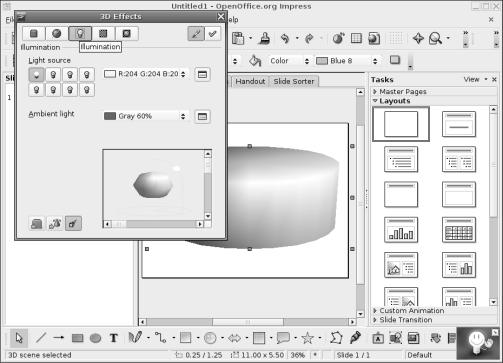
Task: Click Convert to Lathe Object icon
Action: point(55,223)
